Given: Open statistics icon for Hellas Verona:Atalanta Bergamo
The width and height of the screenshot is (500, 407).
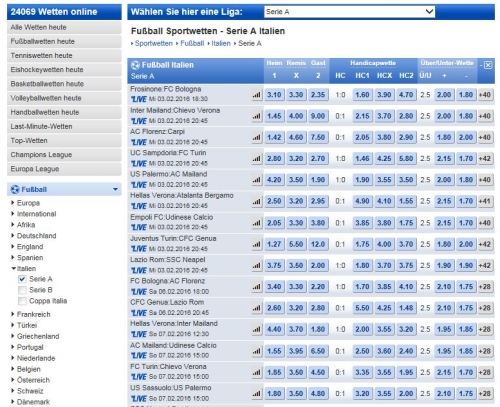Looking at the screenshot, I should coord(257,201).
